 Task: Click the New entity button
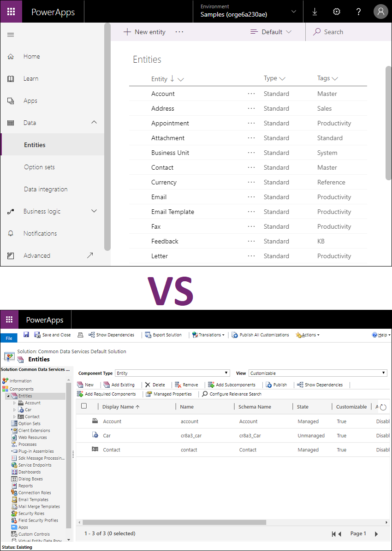(x=144, y=32)
